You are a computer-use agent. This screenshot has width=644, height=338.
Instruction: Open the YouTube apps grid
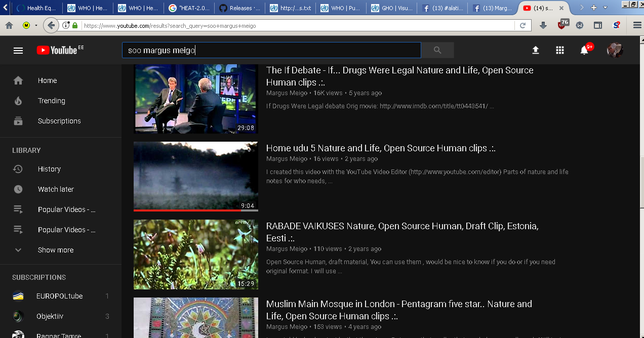559,50
